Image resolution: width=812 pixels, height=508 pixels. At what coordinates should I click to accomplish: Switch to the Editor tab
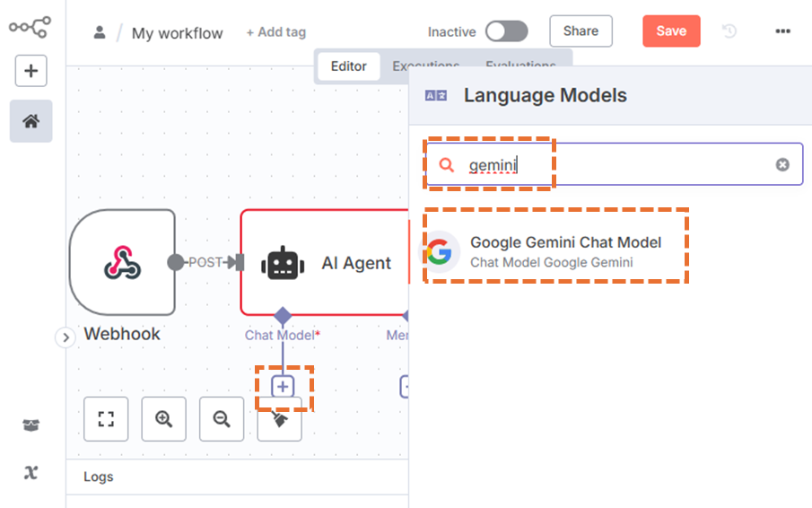[348, 66]
